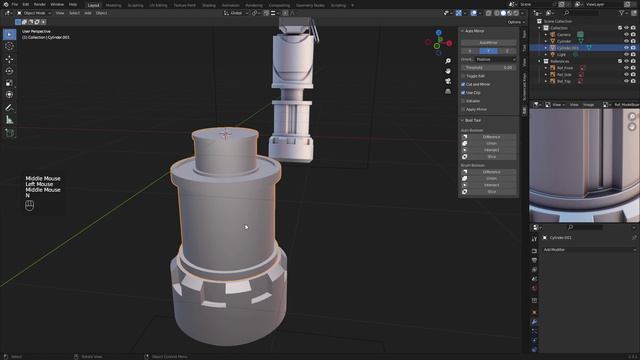This screenshot has width=640, height=360.
Task: Enable the Toggle Edit checkbox
Action: pyautogui.click(x=463, y=76)
